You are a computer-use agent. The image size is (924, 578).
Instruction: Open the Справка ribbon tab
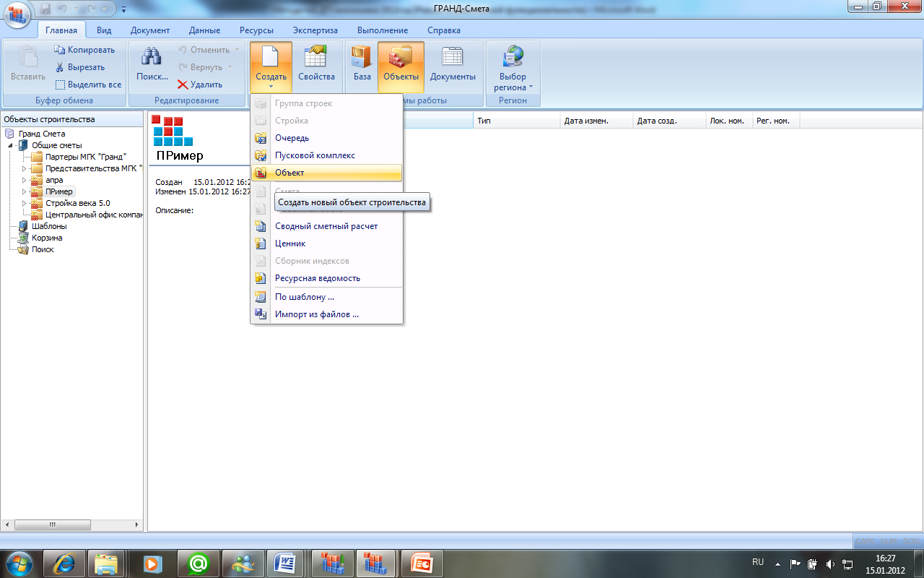(444, 30)
